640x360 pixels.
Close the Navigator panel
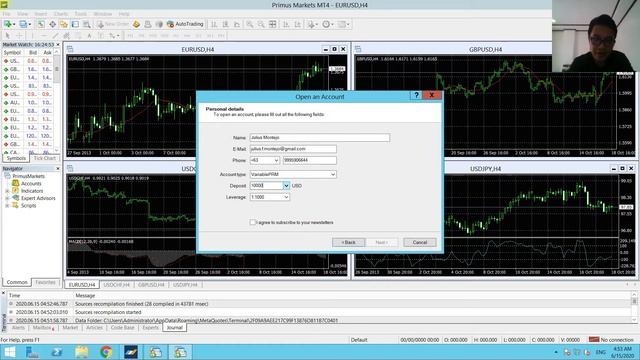coord(58,169)
